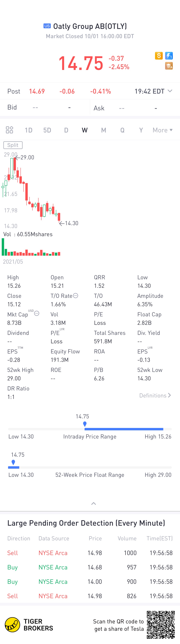Tap the Intraday Price Range marker
This screenshot has height=644, width=180.
85,424
